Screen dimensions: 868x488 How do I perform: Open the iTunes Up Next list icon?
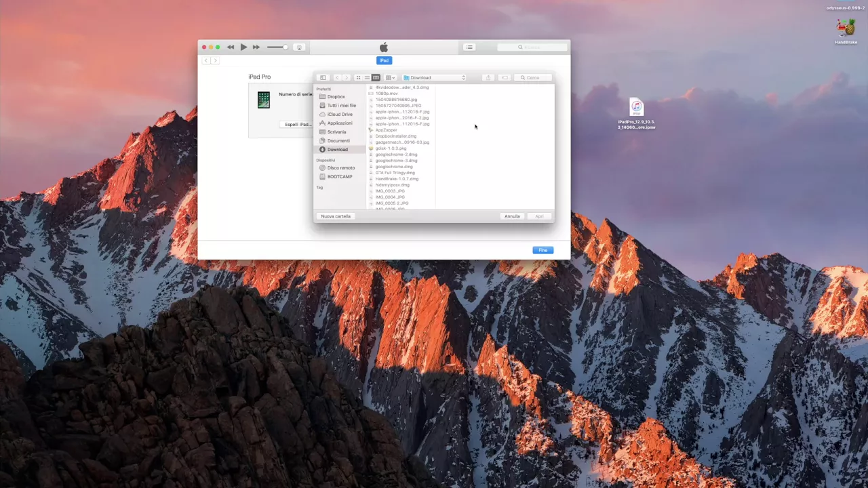pyautogui.click(x=469, y=47)
